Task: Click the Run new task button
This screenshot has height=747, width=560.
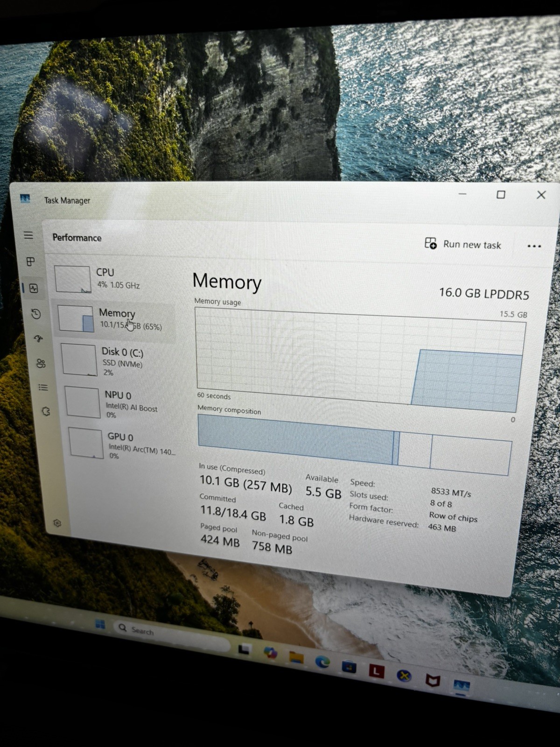Action: pos(462,244)
